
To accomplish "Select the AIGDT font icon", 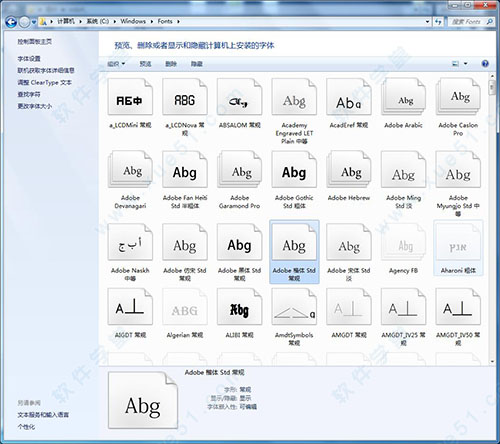I will pyautogui.click(x=130, y=307).
